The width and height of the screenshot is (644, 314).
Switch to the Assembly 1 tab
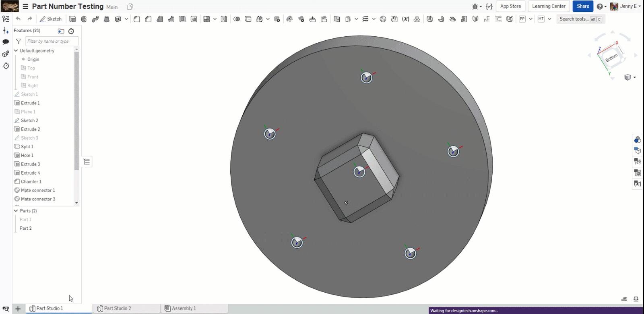coord(184,308)
